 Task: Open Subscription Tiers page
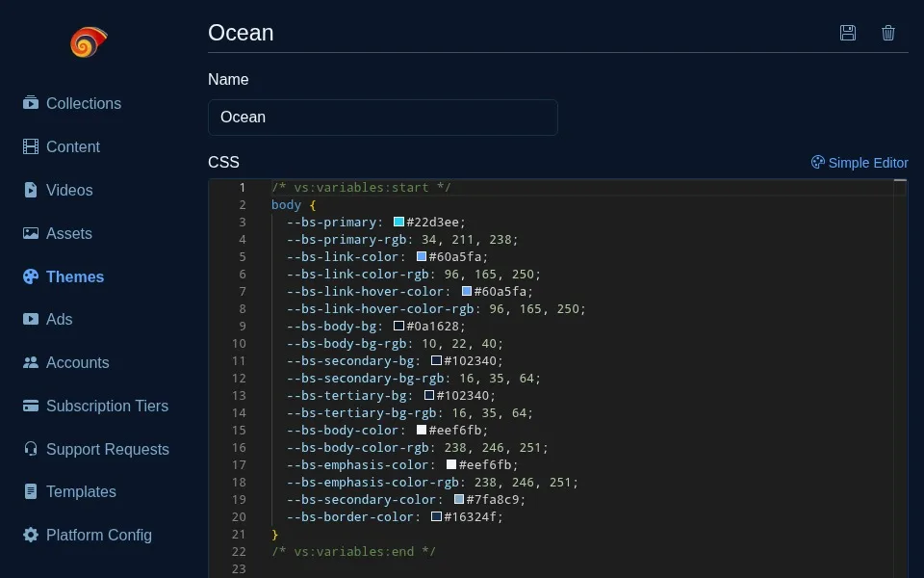pyautogui.click(x=107, y=406)
